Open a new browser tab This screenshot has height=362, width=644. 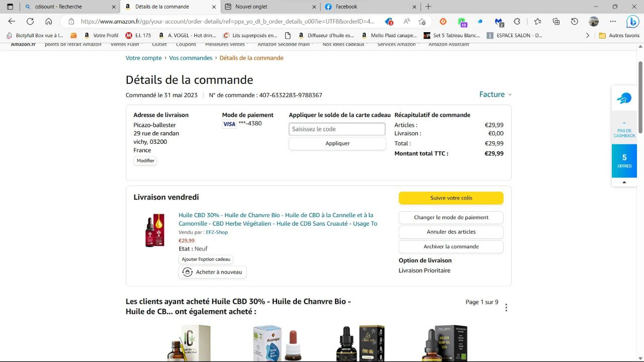point(428,7)
